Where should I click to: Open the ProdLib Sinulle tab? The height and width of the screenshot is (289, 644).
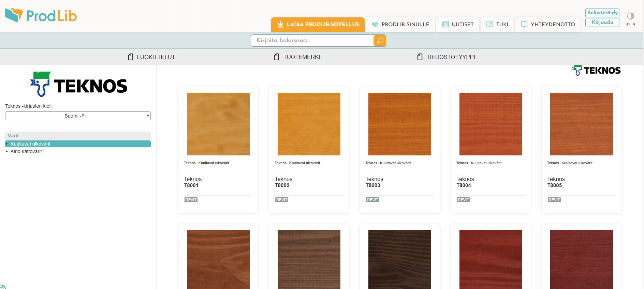[x=400, y=25]
